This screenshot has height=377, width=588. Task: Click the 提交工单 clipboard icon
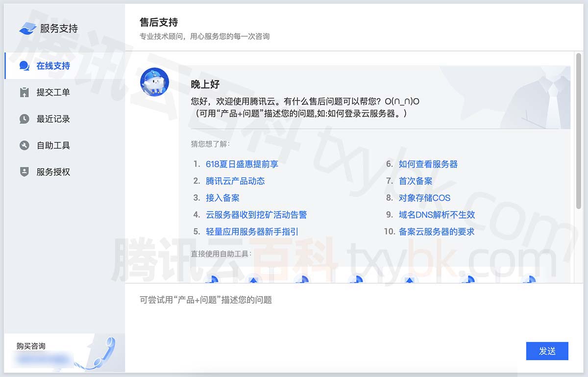coord(24,92)
